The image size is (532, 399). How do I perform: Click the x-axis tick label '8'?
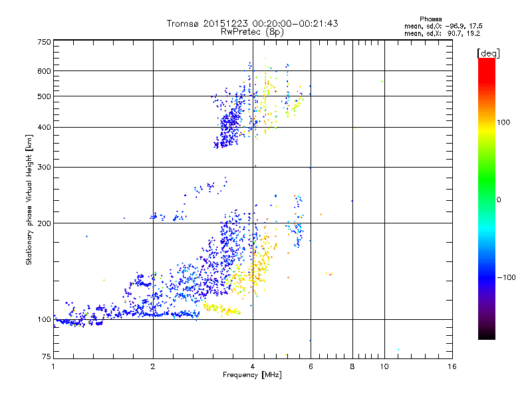coord(352,366)
